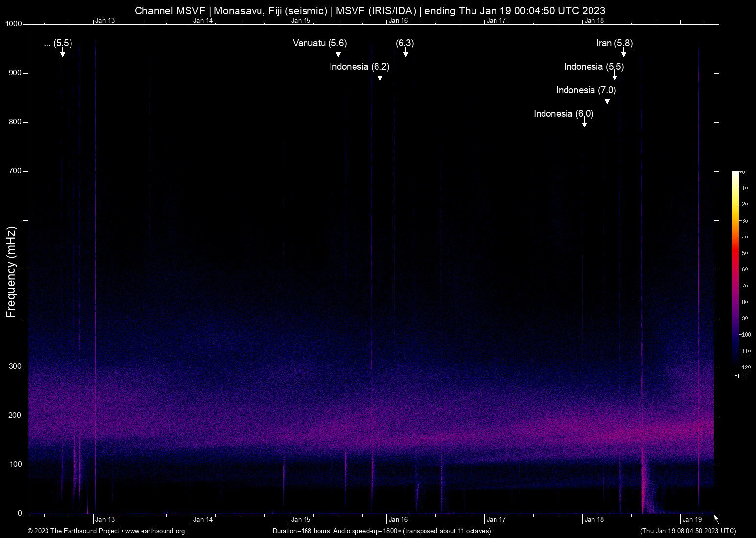
Task: Click the Vanuatu (5.6) earthquake arrow marker
Action: coord(337,53)
